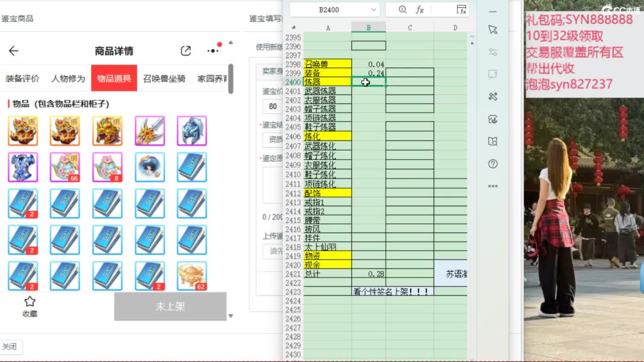The width and height of the screenshot is (644, 362).
Task: Open the settings sliders icon in sidebar
Action: pos(493,52)
